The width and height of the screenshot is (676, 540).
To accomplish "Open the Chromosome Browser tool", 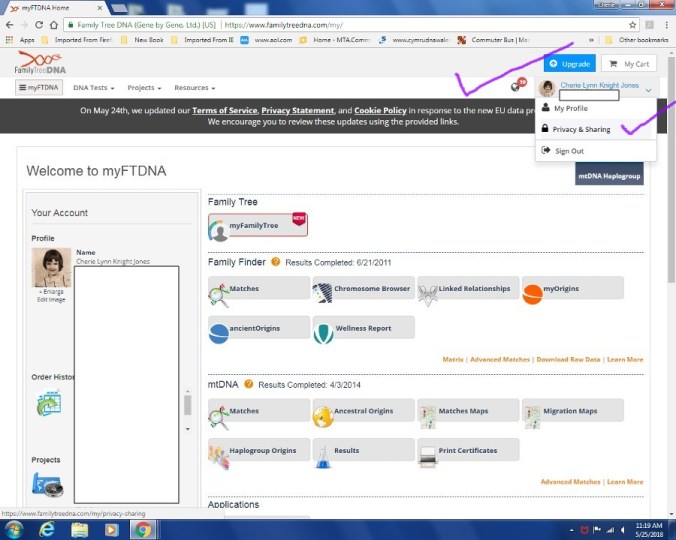I will (x=363, y=289).
